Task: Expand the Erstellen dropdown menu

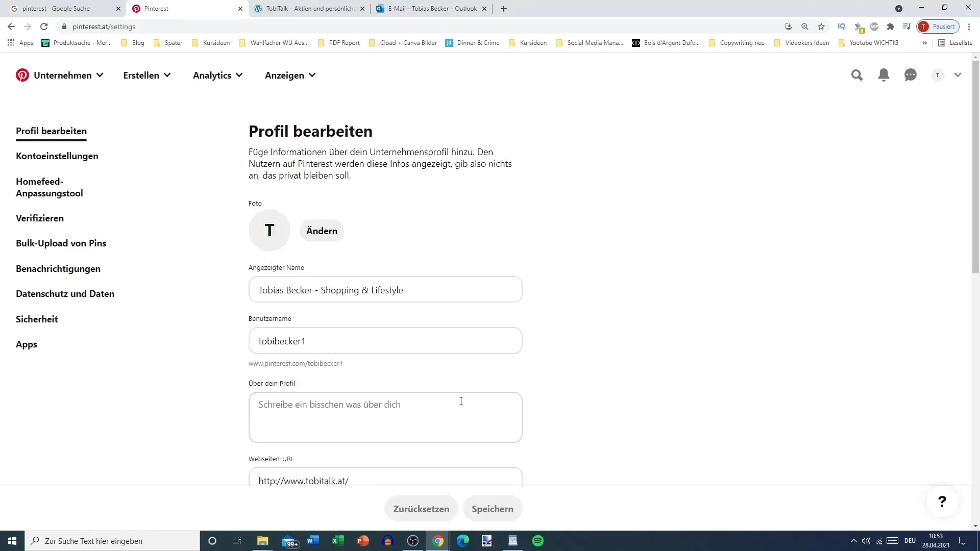Action: click(x=146, y=76)
